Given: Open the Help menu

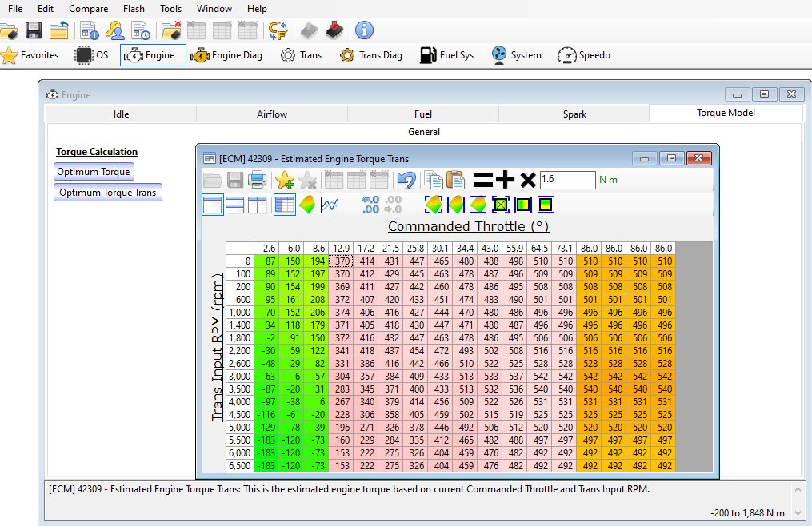Looking at the screenshot, I should point(257,8).
